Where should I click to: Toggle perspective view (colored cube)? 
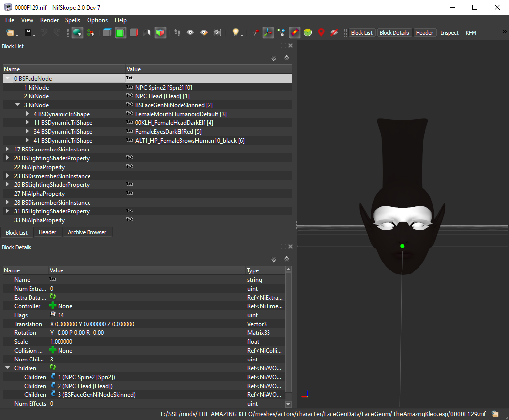point(160,33)
